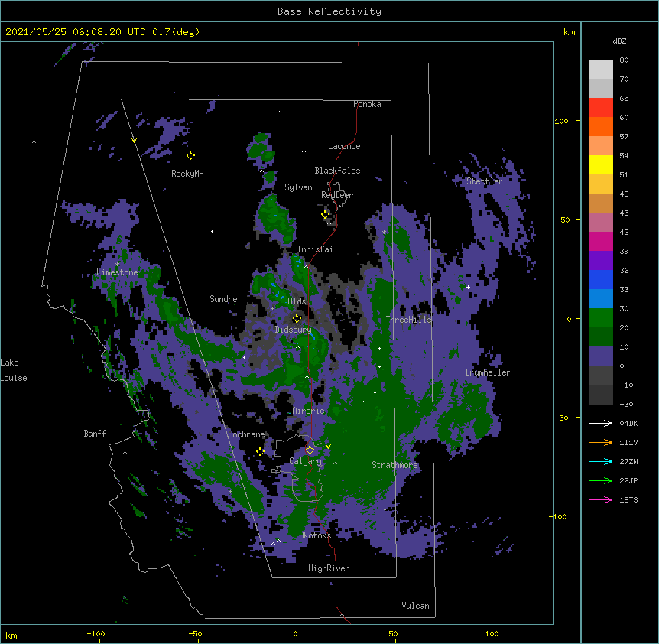
Task: Click the yellow V marker east of Calgary
Action: tap(328, 447)
